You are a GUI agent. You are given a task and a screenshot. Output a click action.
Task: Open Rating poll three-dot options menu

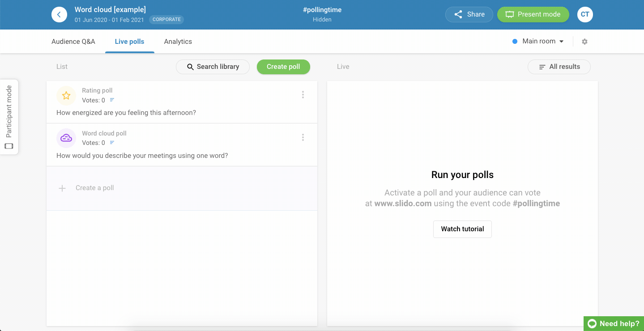[303, 95]
